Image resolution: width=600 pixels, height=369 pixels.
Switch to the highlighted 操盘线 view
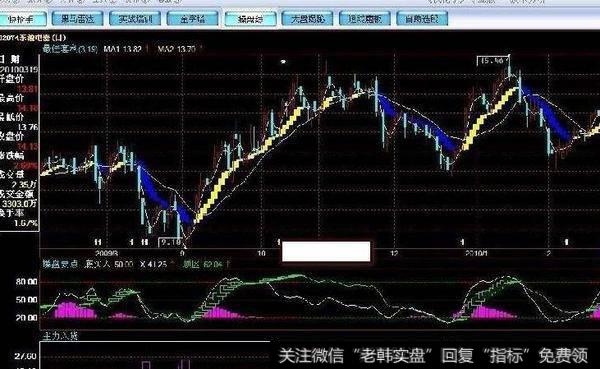pos(250,19)
